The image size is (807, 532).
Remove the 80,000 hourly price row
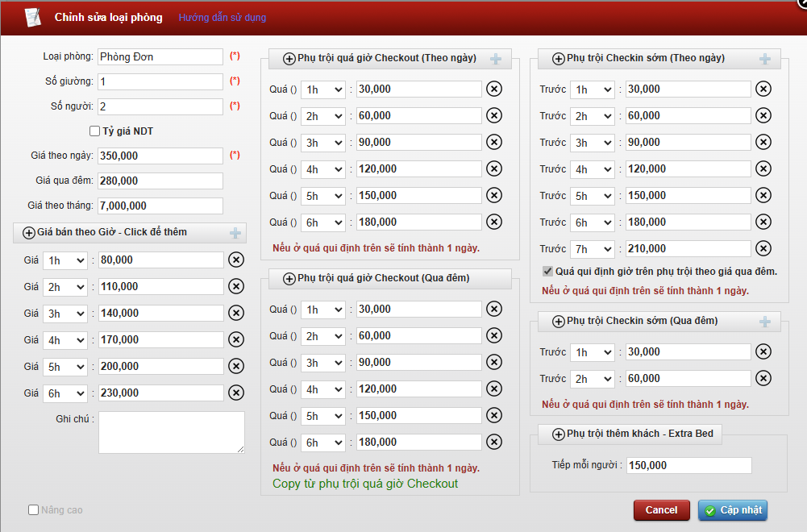point(235,260)
